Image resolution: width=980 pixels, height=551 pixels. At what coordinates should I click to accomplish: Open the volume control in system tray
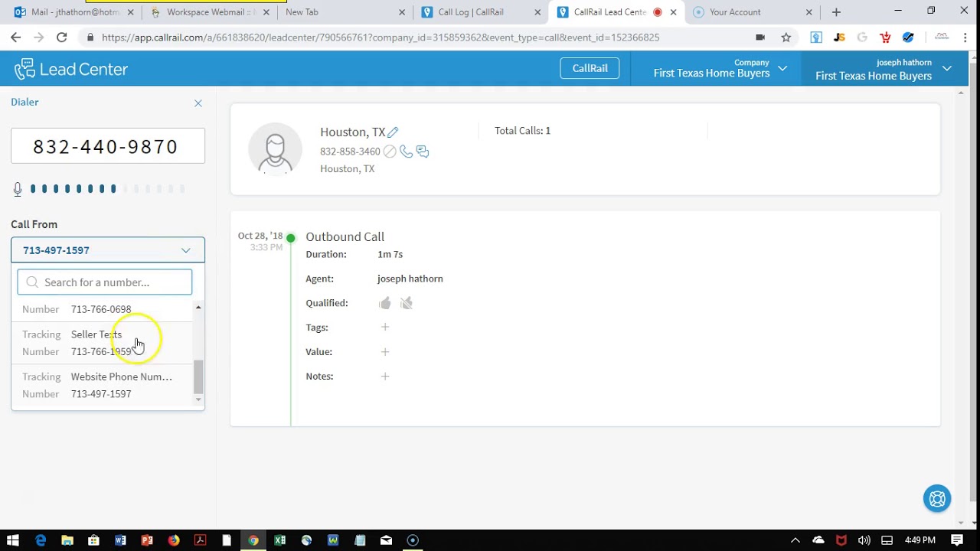point(864,540)
